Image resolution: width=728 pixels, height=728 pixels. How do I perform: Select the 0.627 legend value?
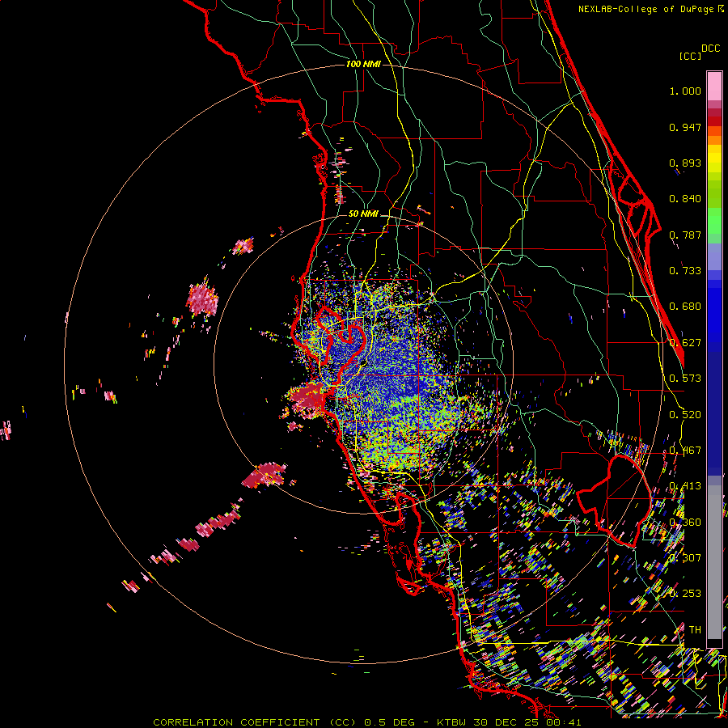[685, 343]
